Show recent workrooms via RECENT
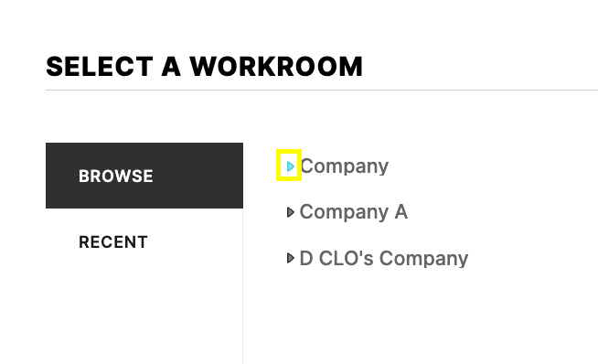The height and width of the screenshot is (364, 598). (112, 241)
